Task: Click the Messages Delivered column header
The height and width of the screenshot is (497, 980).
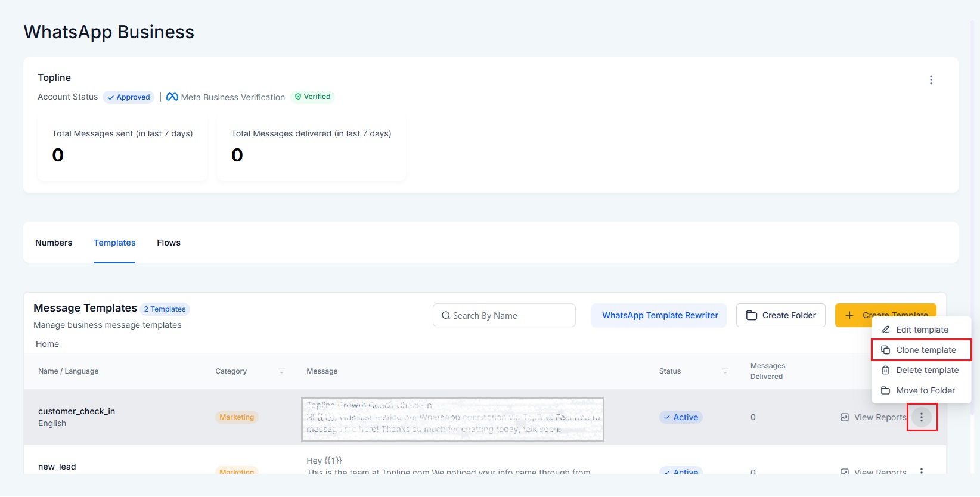Action: coord(768,371)
